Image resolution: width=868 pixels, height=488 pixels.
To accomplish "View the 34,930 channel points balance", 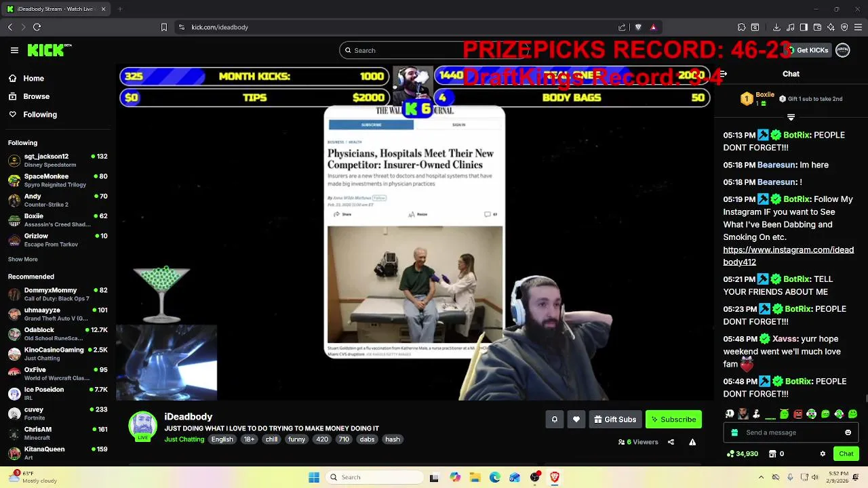I will tap(742, 454).
